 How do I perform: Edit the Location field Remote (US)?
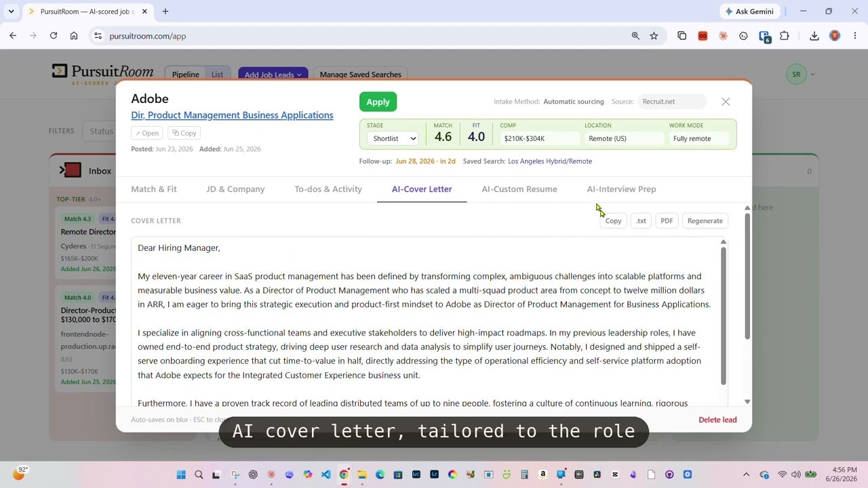click(x=625, y=138)
